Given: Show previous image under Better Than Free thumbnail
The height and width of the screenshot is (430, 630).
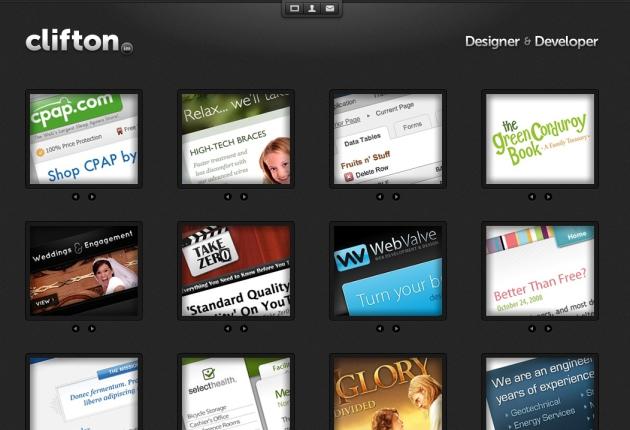Looking at the screenshot, I should pyautogui.click(x=532, y=328).
